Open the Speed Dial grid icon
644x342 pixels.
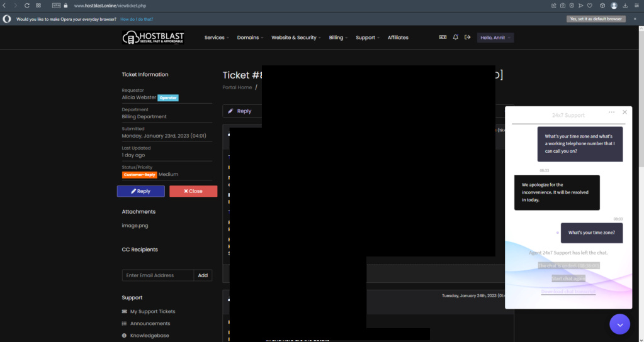38,6
